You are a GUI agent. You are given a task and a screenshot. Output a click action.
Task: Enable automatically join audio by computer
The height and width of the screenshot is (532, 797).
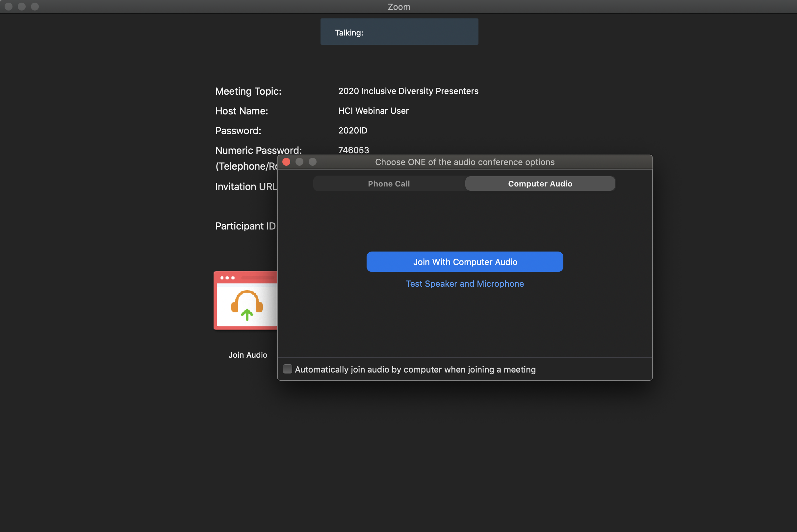[x=287, y=369]
